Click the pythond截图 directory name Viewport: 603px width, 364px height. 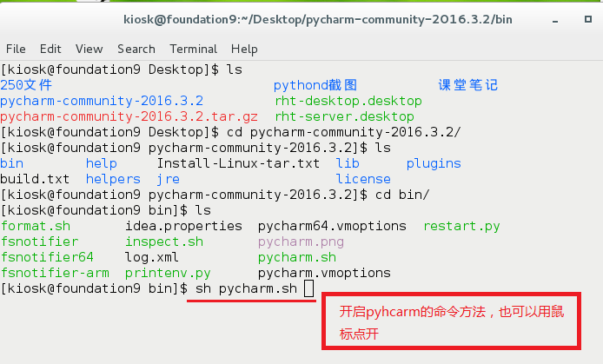(315, 85)
